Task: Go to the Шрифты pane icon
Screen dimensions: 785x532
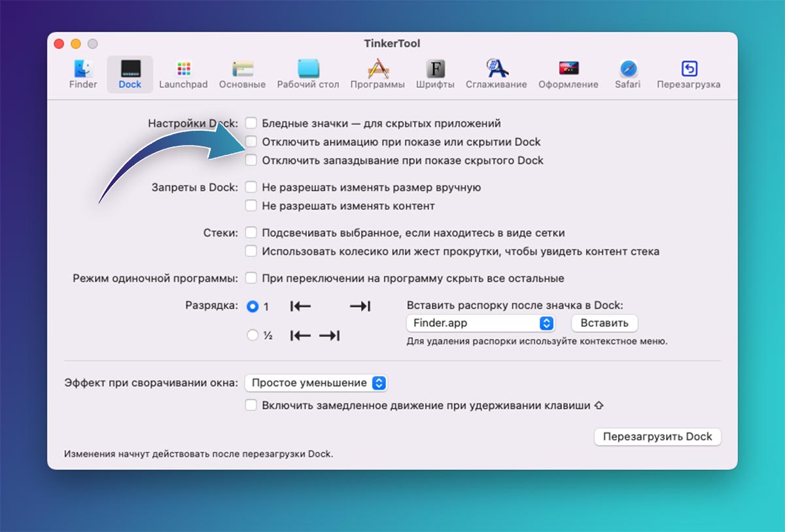Action: point(436,69)
